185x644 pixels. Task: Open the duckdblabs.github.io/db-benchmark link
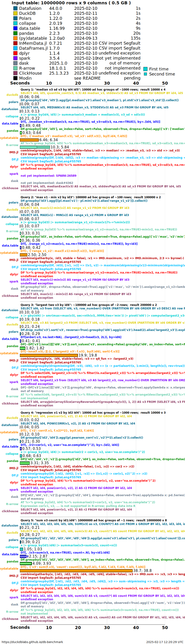point(32,642)
